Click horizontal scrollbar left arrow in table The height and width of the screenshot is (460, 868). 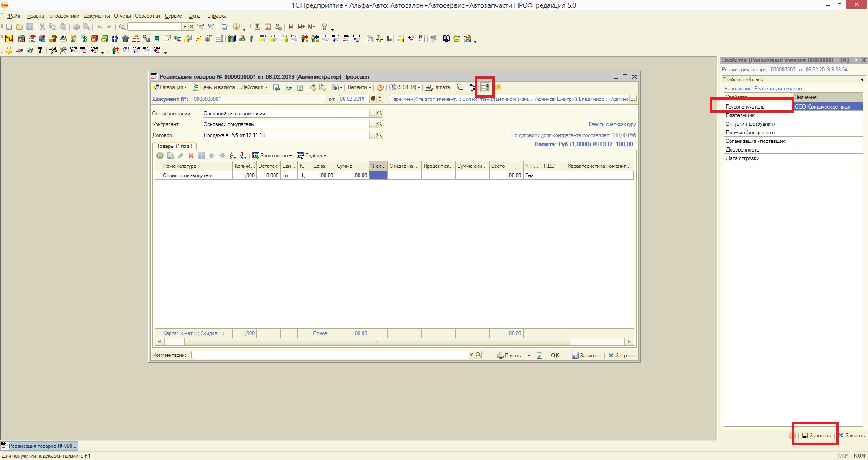[x=159, y=342]
